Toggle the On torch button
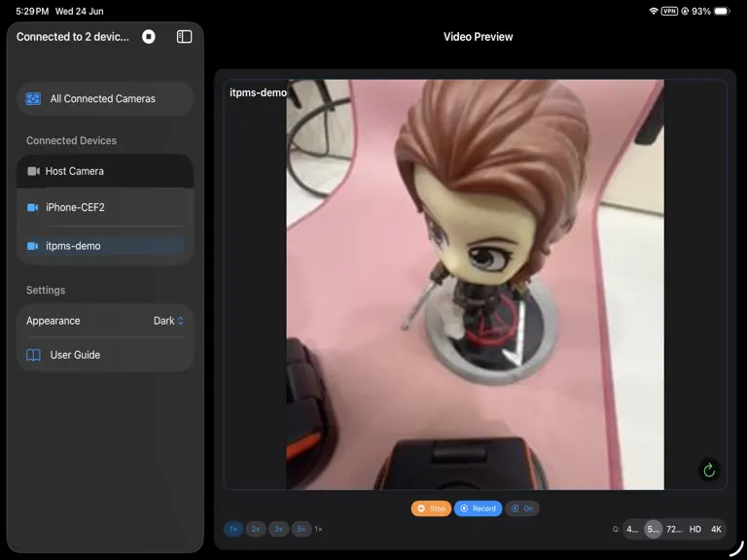Viewport: 747px width, 560px height. click(522, 508)
